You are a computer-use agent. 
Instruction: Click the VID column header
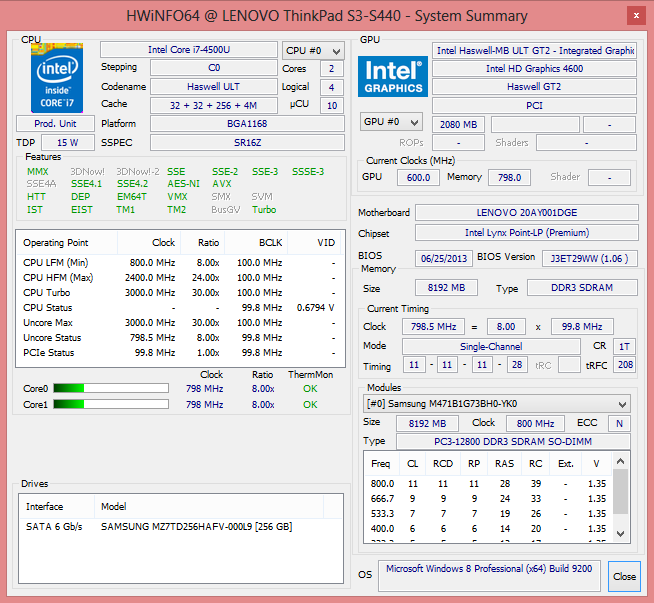314,243
